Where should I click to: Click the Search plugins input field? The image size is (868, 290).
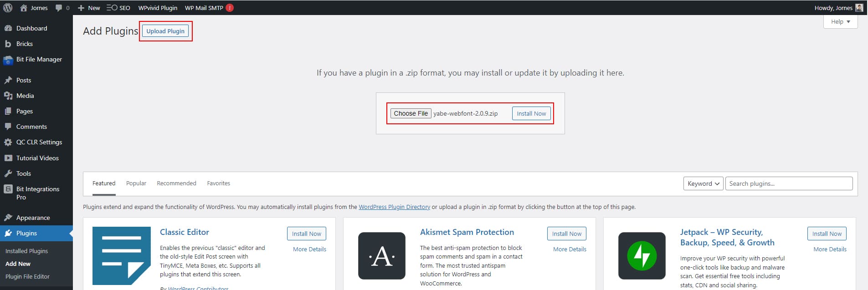click(x=788, y=183)
